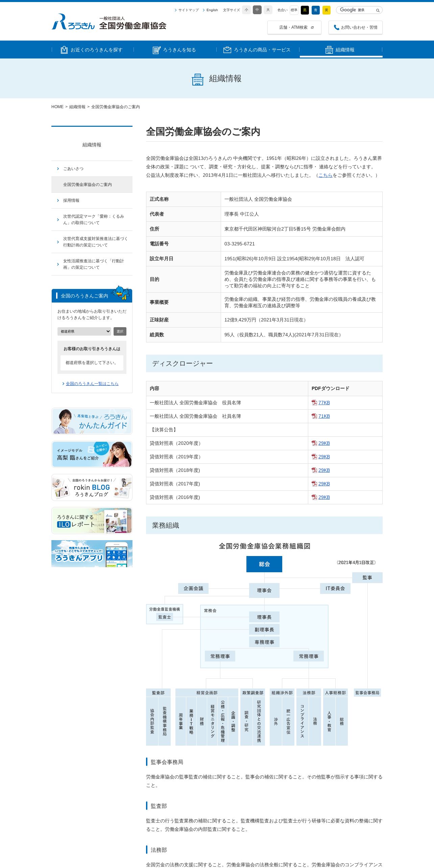Click the 店舗・ATM検索 button
Screen dimensions: 434x868
(x=294, y=27)
